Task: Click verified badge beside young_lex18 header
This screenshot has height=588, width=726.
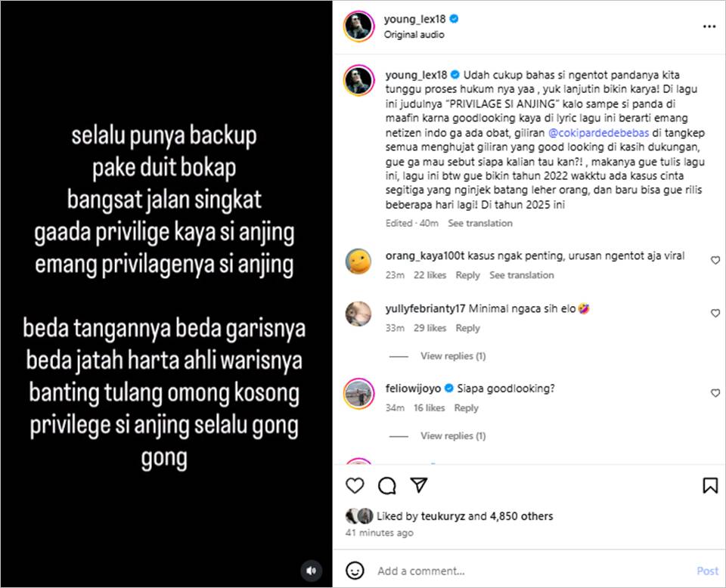Action: click(x=455, y=19)
